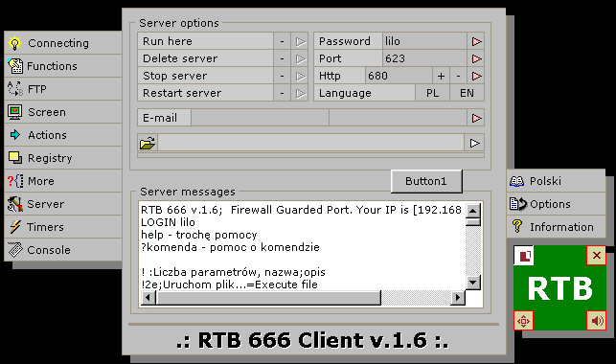Open the Server section icon
Image resolution: width=616 pixels, height=364 pixels.
tap(15, 204)
